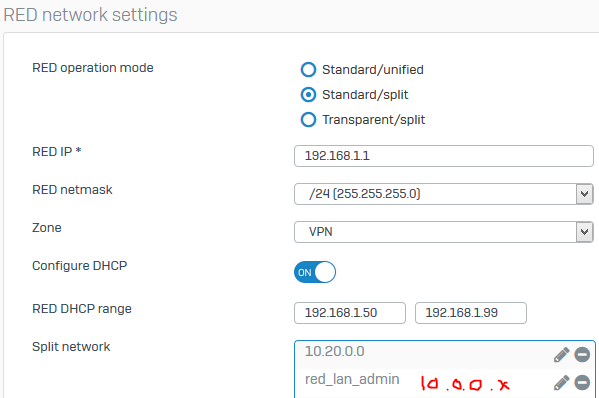Click the Zone field showing VPN

(x=444, y=232)
